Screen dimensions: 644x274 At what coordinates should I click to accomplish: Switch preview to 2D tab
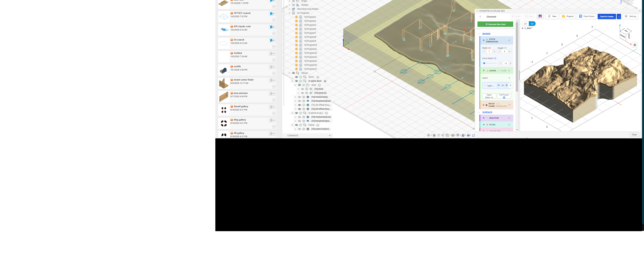point(525,24)
